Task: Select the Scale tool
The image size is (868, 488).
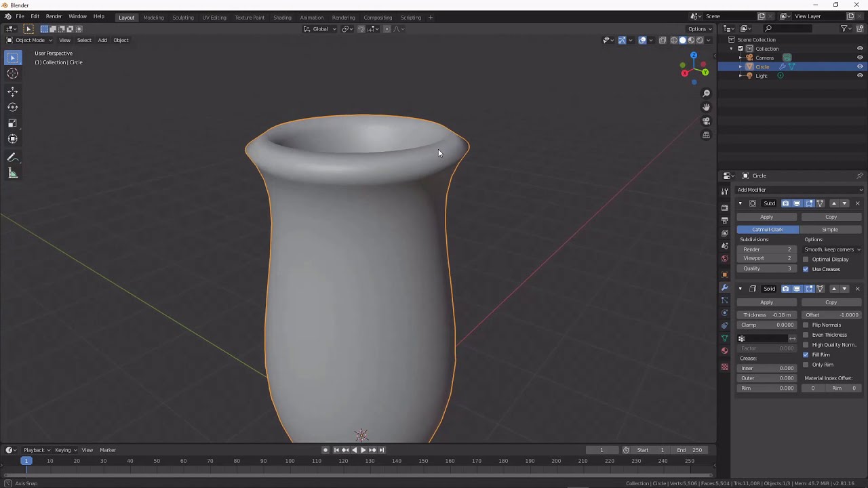Action: (12, 123)
